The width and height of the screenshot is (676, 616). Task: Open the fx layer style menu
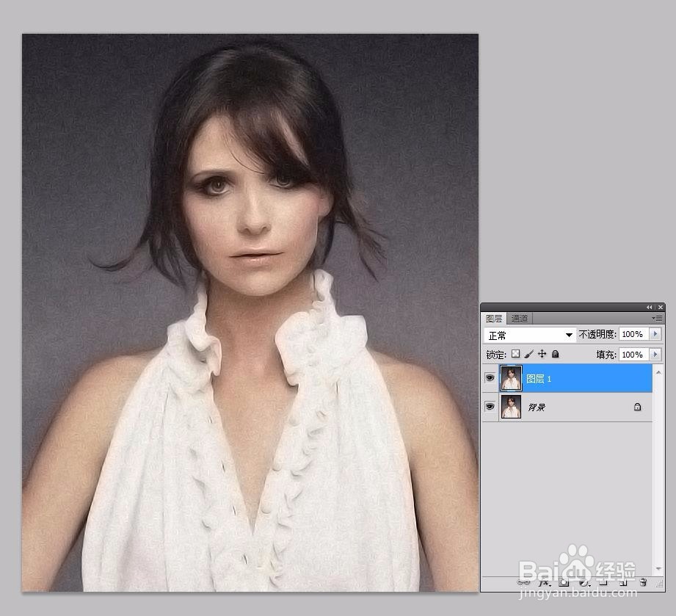(x=545, y=583)
